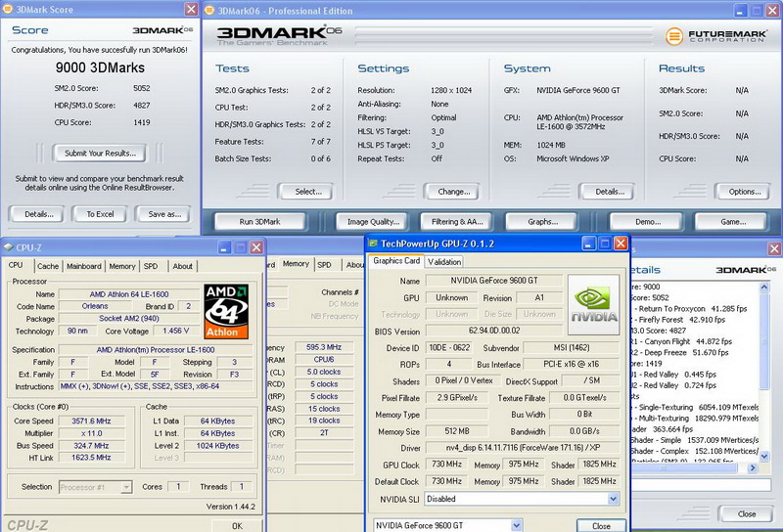This screenshot has height=532, width=783.
Task: Click the Game button
Action: (x=732, y=222)
